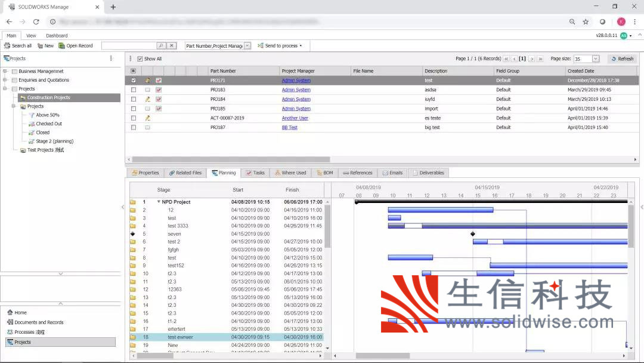Open the Related Files tab
The width and height of the screenshot is (644, 363).
[185, 173]
